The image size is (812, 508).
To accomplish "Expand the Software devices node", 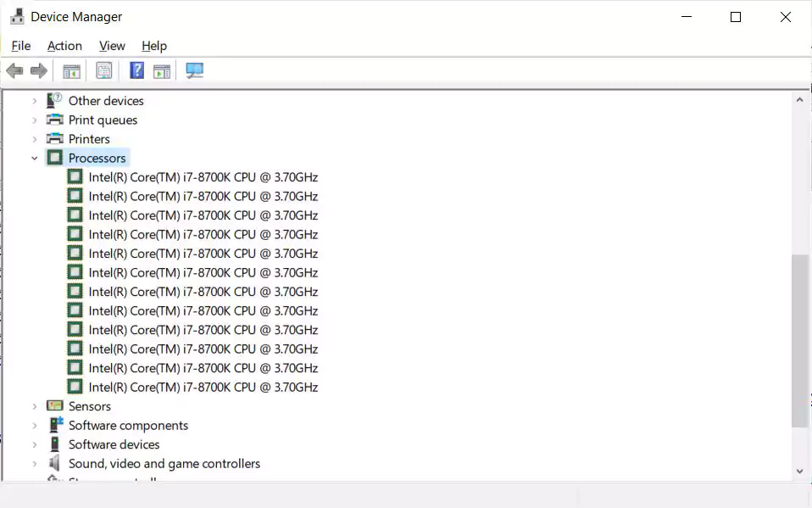I will 34,444.
